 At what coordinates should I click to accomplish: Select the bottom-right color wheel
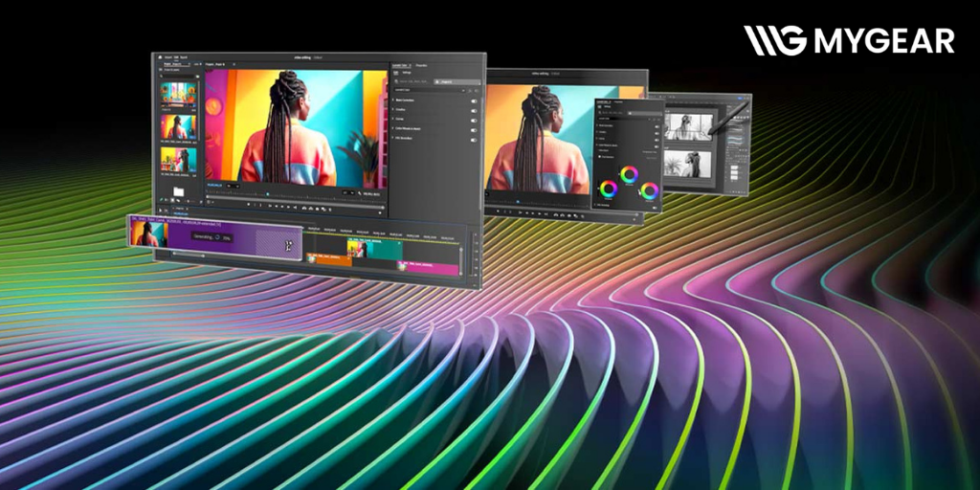tap(650, 190)
